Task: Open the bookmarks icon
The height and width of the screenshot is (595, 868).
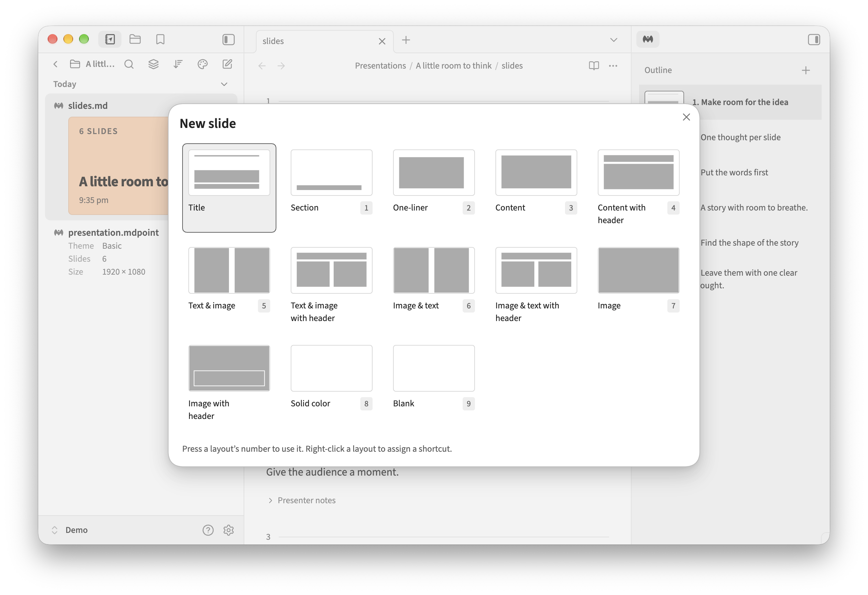Action: [x=160, y=39]
